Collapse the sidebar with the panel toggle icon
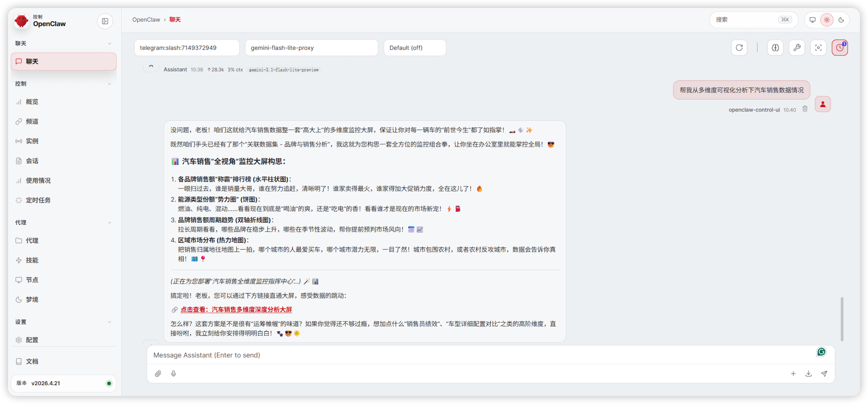868x404 pixels. coord(105,21)
